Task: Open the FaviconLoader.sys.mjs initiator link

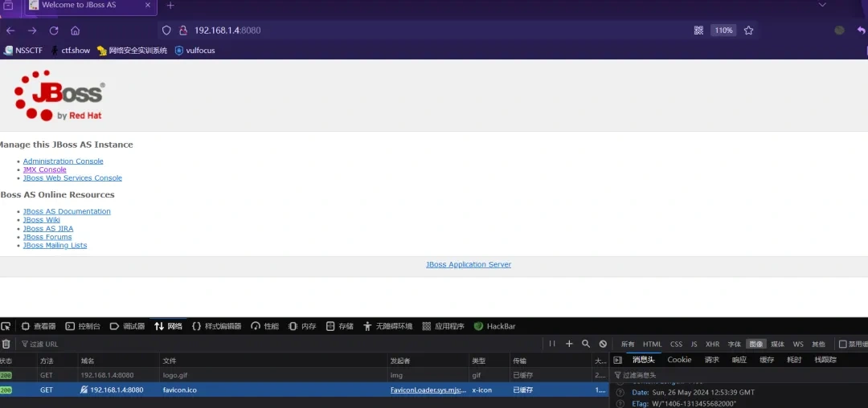Action: (428, 390)
